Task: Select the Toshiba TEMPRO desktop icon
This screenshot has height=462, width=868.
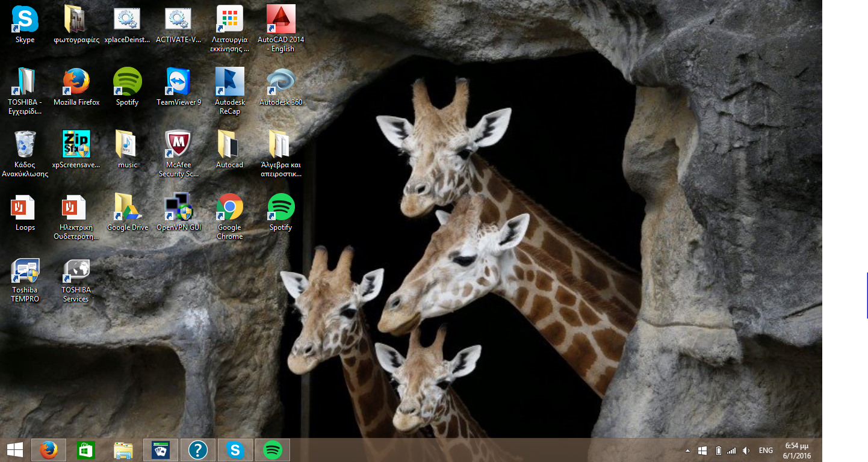Action: [25, 280]
